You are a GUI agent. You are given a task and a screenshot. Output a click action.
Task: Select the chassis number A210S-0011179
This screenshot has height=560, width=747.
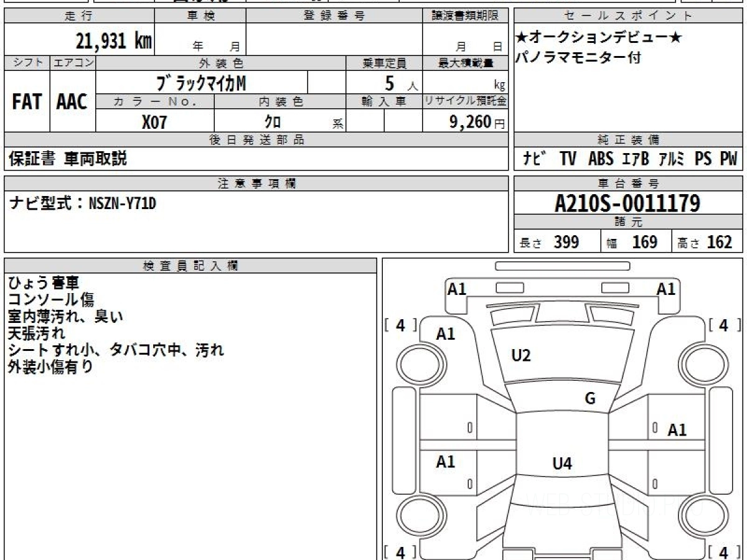pyautogui.click(x=627, y=203)
